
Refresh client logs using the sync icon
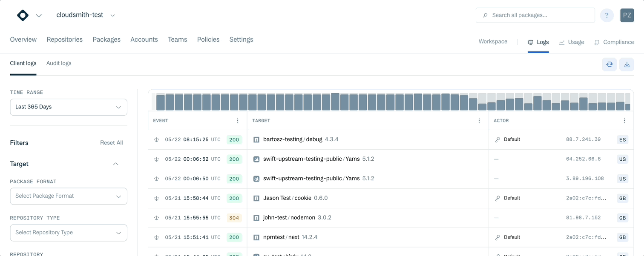pos(609,64)
